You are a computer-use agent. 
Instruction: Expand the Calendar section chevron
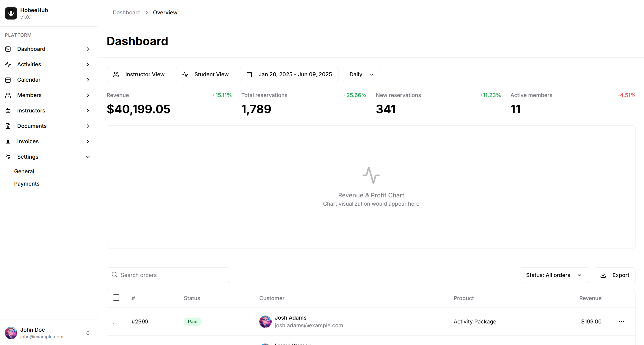[88, 80]
